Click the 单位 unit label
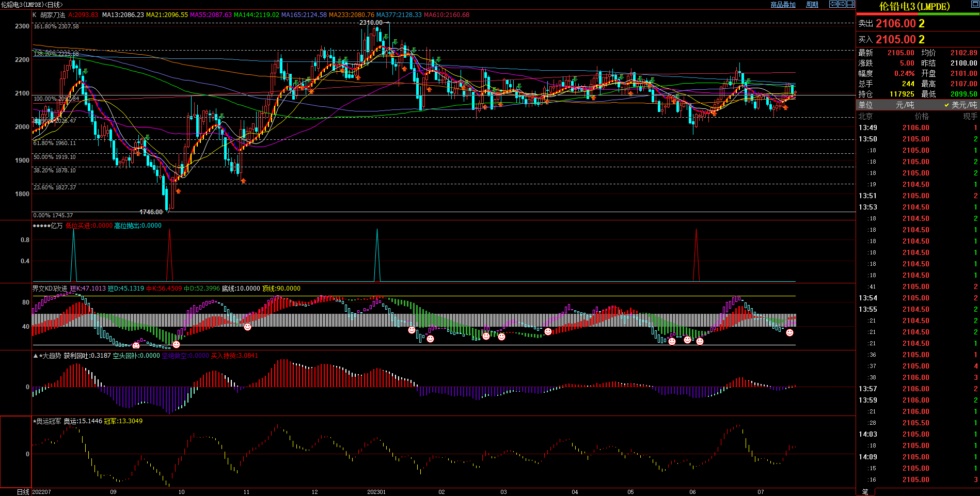 coord(865,105)
